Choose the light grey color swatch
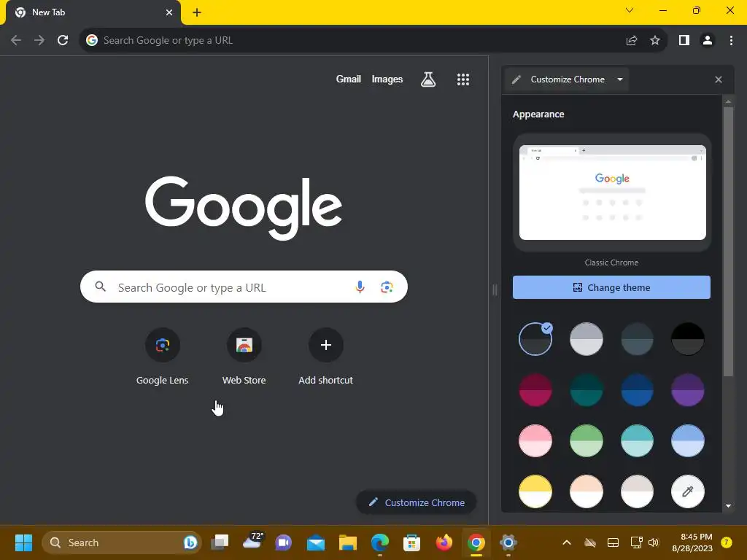The width and height of the screenshot is (747, 560). tap(586, 339)
